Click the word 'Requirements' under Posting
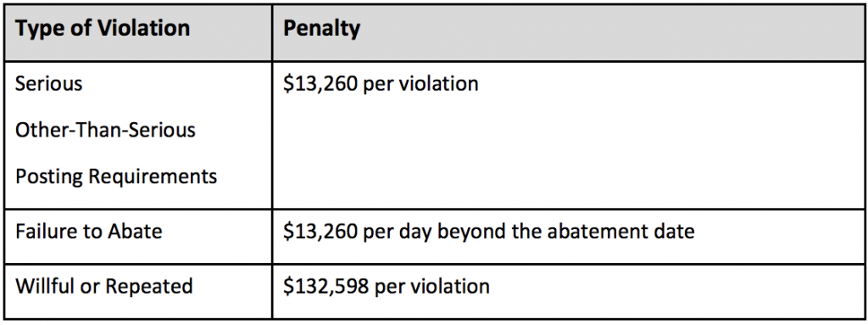The height and width of the screenshot is (325, 868). (x=153, y=178)
